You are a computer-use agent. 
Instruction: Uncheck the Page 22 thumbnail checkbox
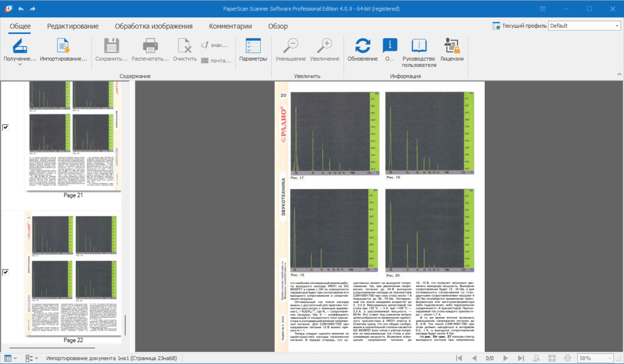pyautogui.click(x=6, y=272)
